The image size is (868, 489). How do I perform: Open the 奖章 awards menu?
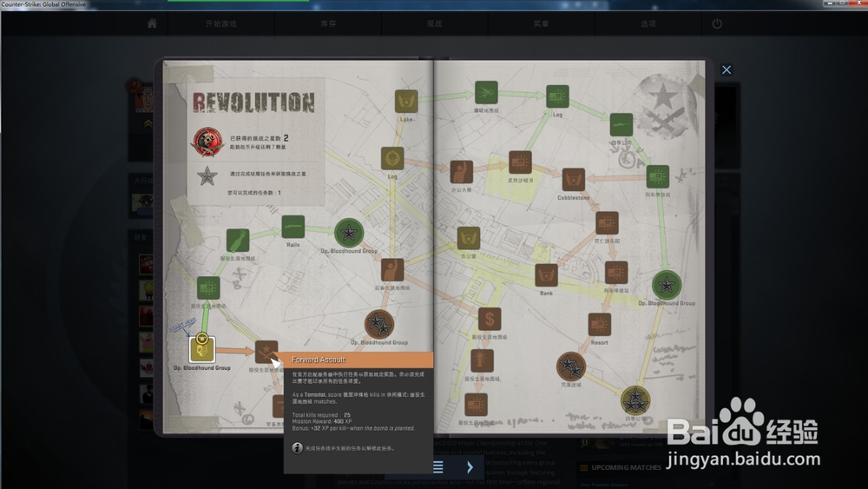[541, 23]
